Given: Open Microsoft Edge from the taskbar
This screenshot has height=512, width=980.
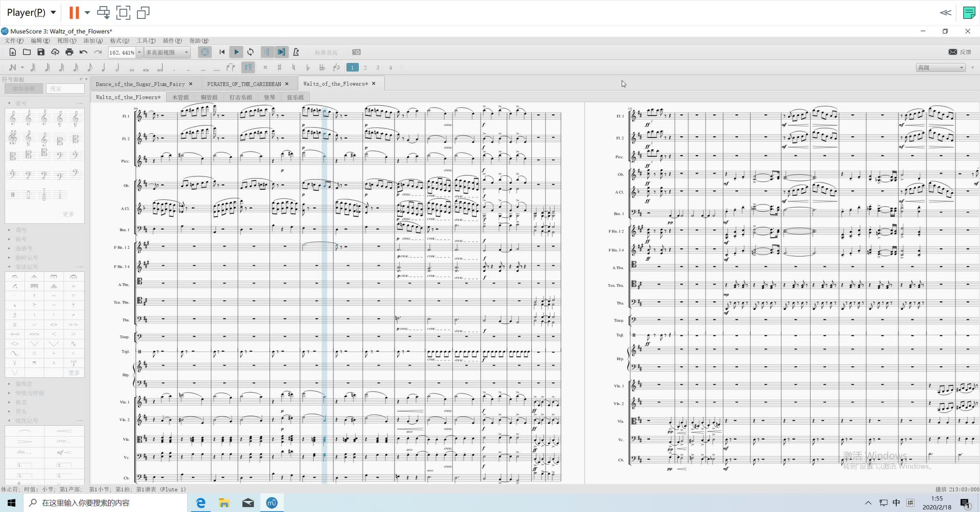Looking at the screenshot, I should [x=201, y=503].
